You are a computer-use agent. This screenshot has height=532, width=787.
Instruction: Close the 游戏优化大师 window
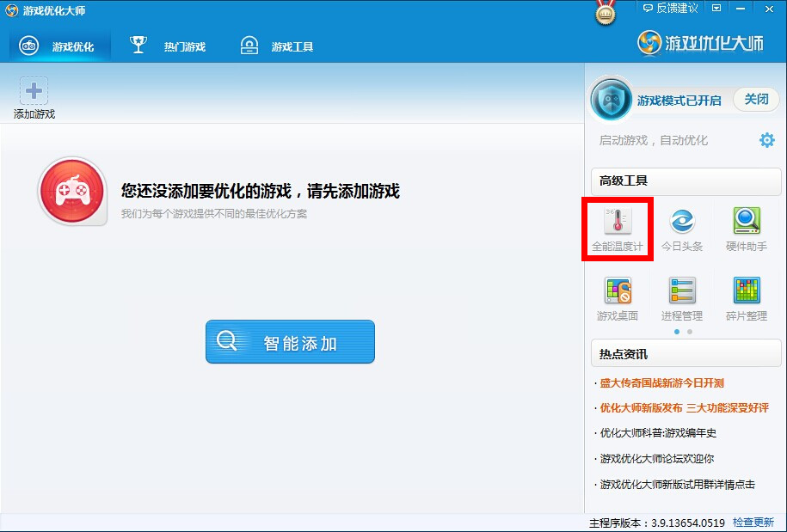tap(769, 8)
